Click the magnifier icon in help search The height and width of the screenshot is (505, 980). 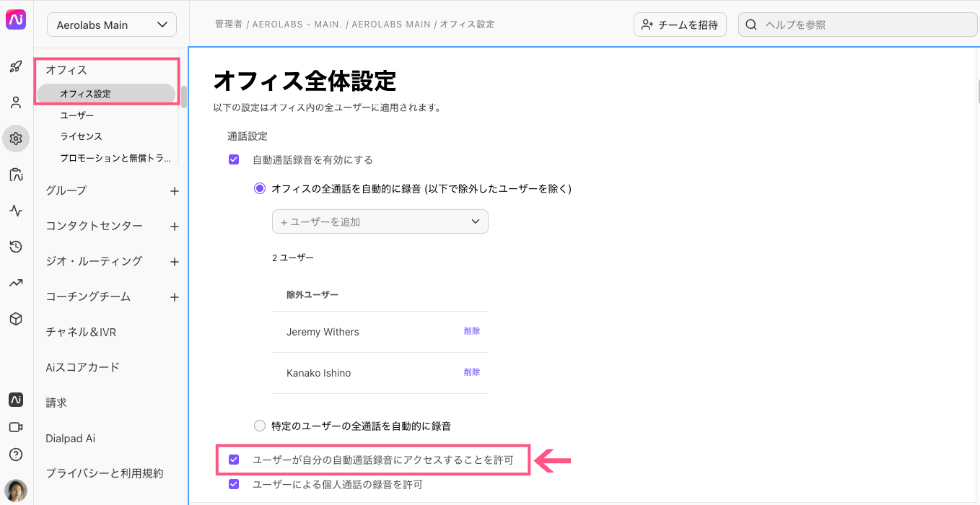751,25
